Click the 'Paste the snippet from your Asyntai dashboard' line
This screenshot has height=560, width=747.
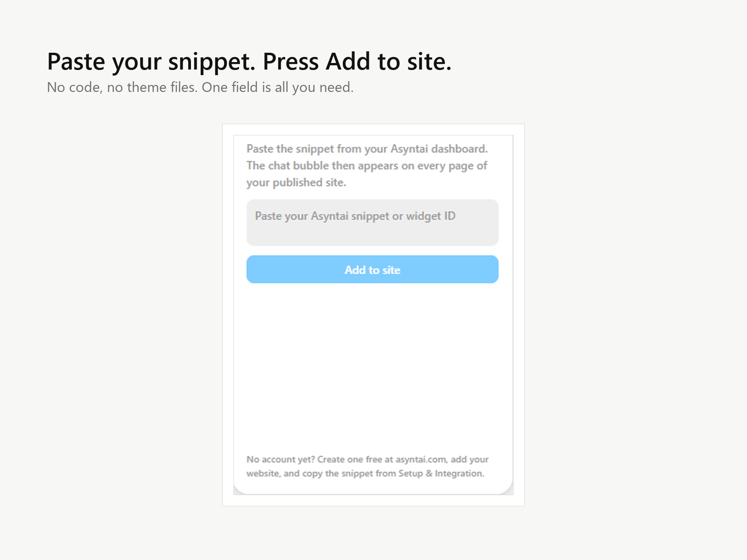[x=367, y=149]
